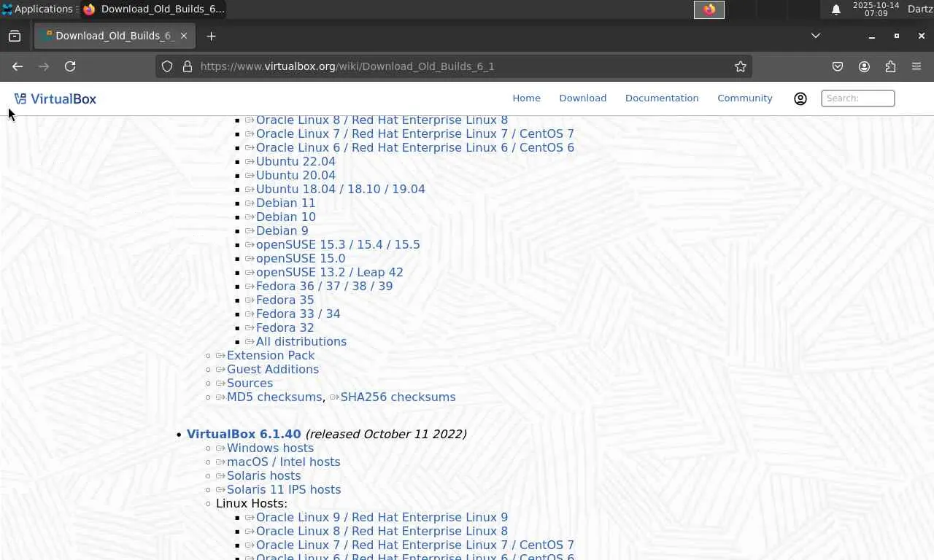Click the site security padlock icon

(x=187, y=66)
